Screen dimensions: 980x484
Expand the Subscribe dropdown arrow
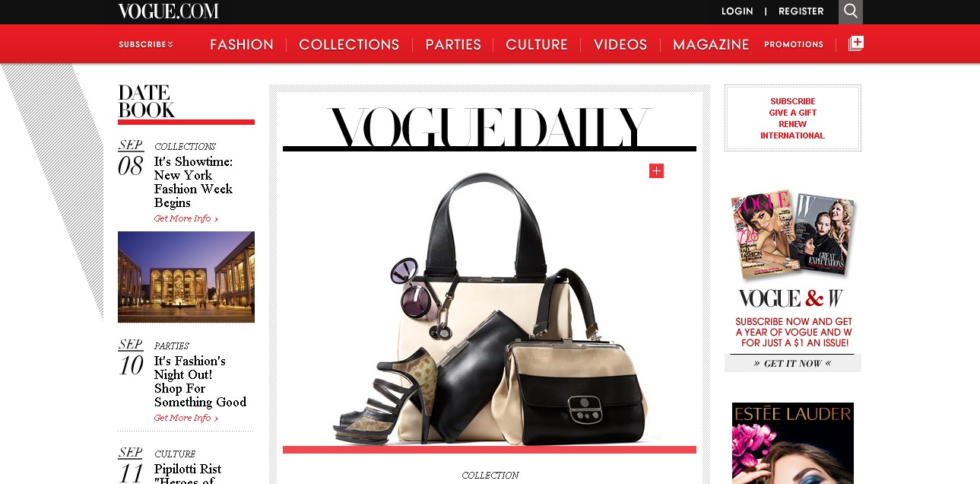point(170,44)
